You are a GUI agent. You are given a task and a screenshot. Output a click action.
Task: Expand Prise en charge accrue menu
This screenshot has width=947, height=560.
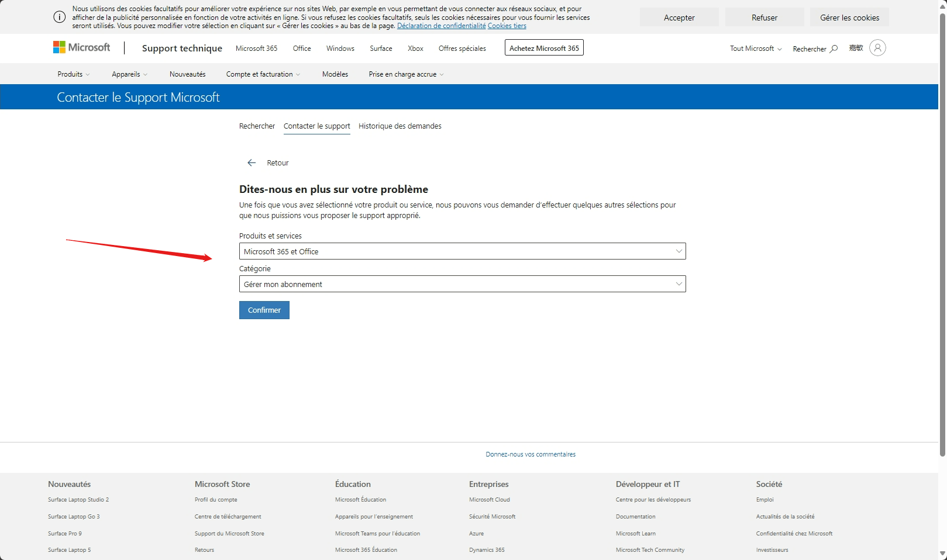tap(406, 74)
